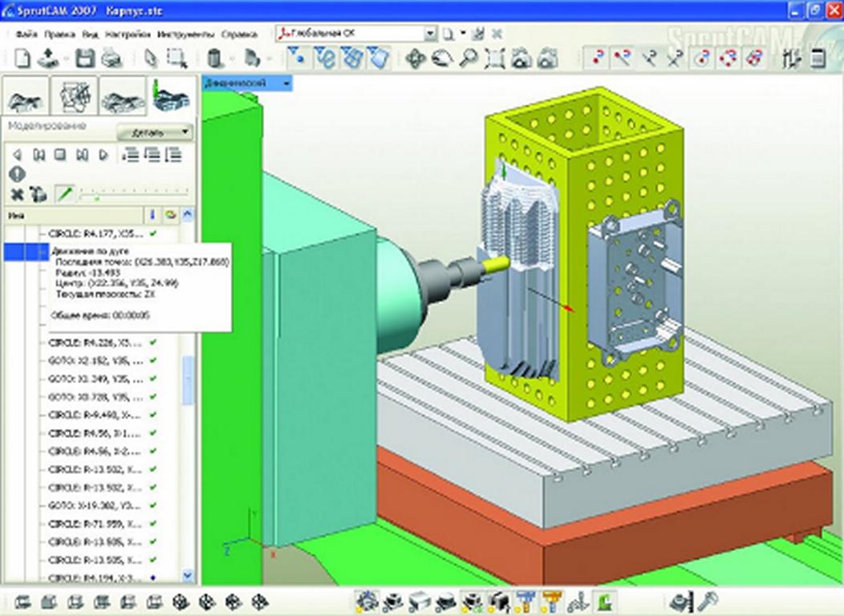The width and height of the screenshot is (844, 616).
Task: Click the scroll-down arrow of the command list
Action: 187,575
